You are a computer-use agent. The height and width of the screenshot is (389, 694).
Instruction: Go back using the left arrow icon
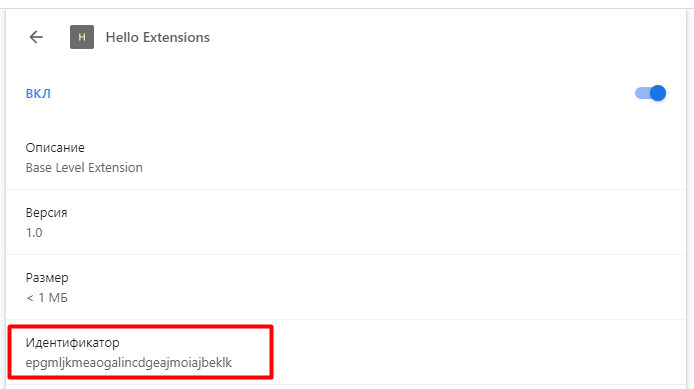(x=36, y=37)
